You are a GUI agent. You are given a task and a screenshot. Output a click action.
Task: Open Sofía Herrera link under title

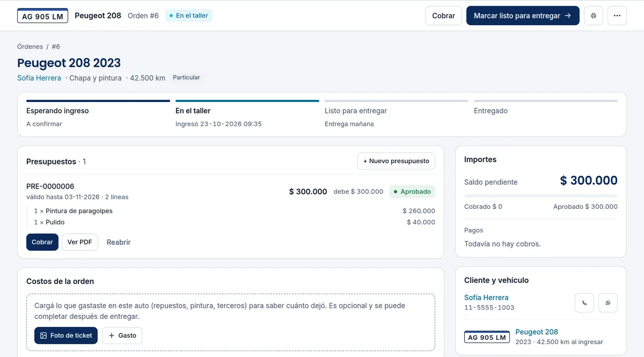tap(39, 78)
